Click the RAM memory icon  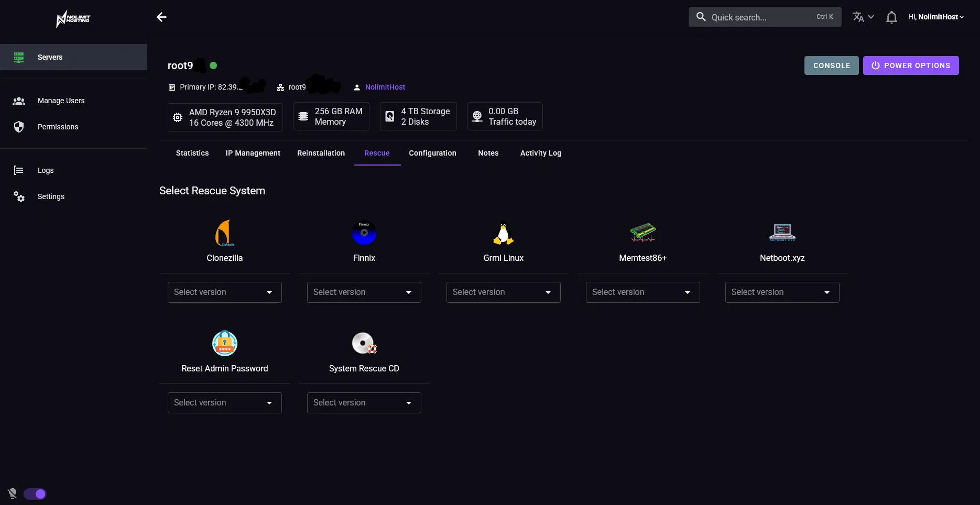(x=303, y=116)
